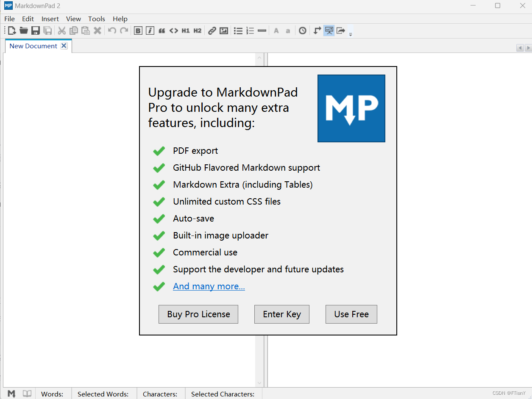Click the Characters: status bar entry
532x399 pixels.
160,394
